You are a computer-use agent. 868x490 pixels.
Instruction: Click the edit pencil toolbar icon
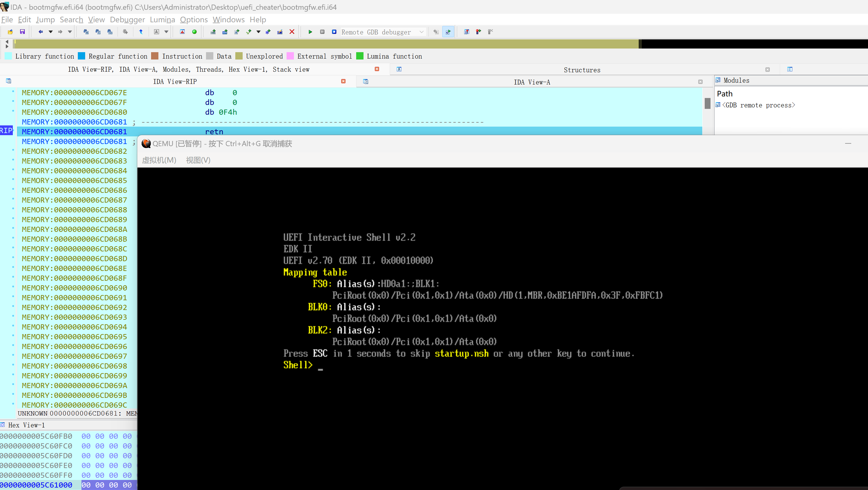[x=280, y=32]
